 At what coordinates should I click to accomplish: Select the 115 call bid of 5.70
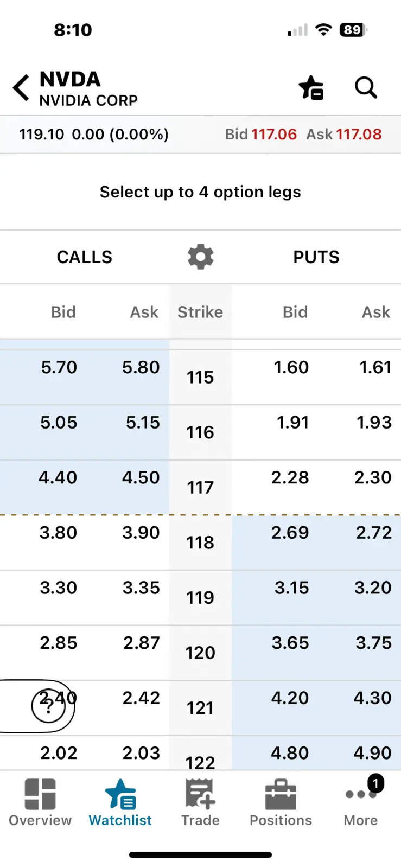[x=59, y=368]
